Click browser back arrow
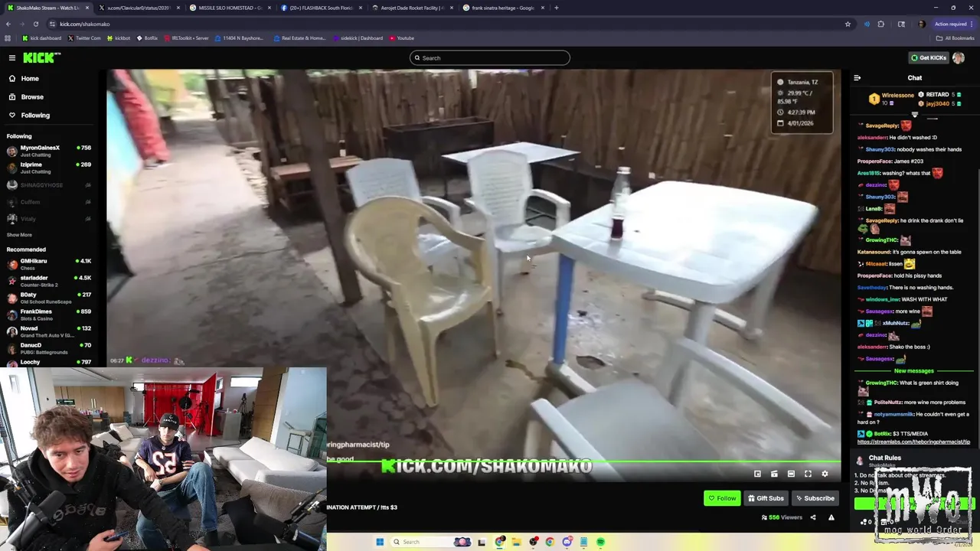The image size is (980, 551). (x=8, y=24)
